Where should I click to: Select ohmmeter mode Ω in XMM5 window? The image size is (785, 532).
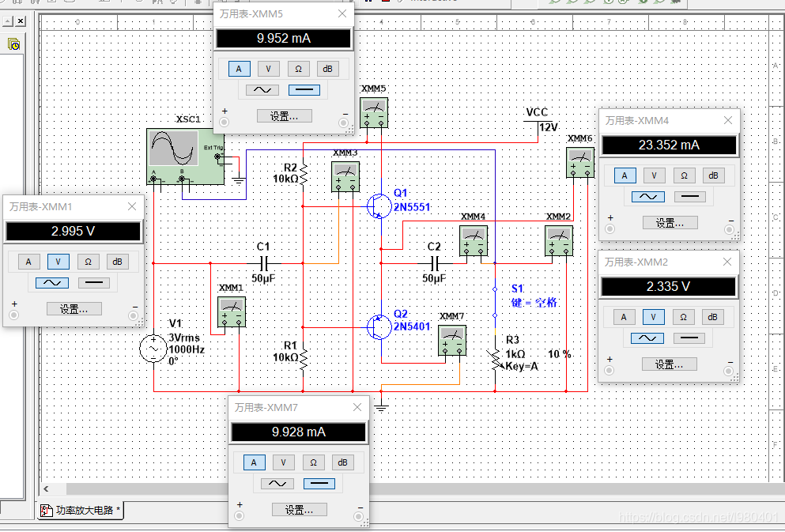point(298,69)
